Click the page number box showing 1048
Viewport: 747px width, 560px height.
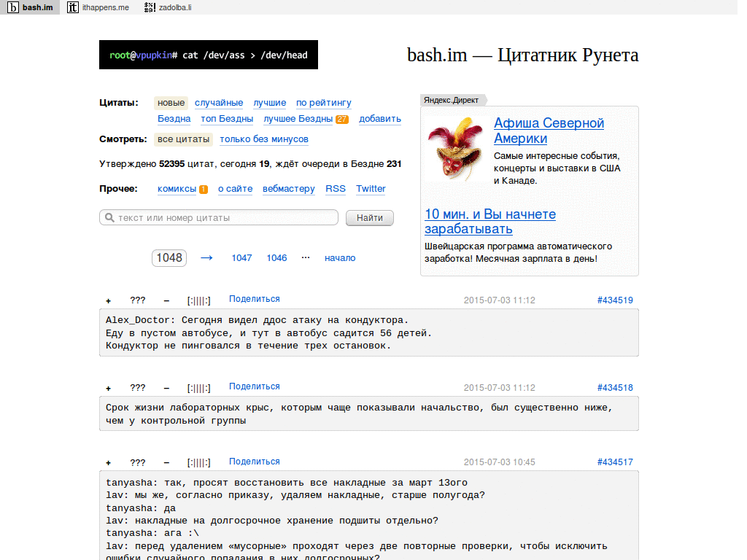coord(169,258)
